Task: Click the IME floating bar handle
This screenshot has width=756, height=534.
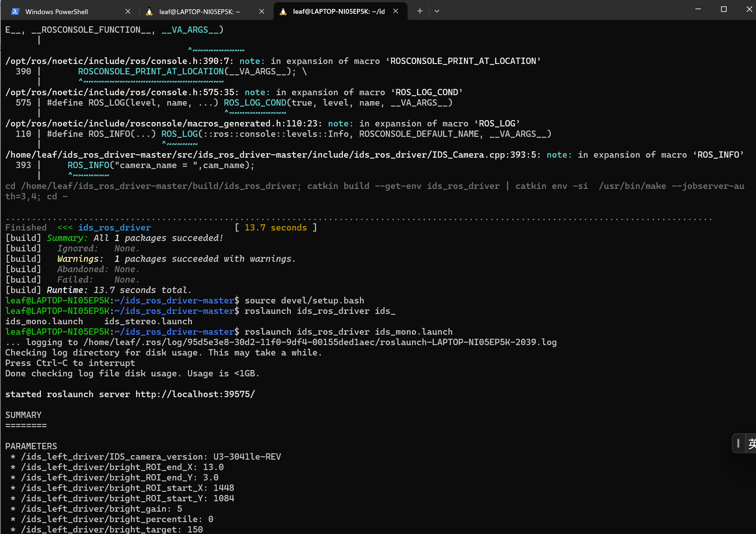Action: click(x=738, y=443)
